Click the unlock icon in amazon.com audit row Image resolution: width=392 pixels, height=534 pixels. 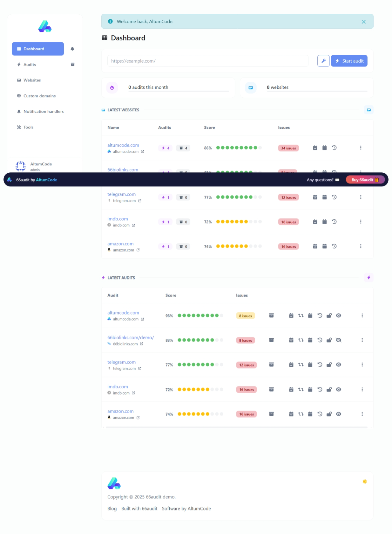tap(329, 414)
